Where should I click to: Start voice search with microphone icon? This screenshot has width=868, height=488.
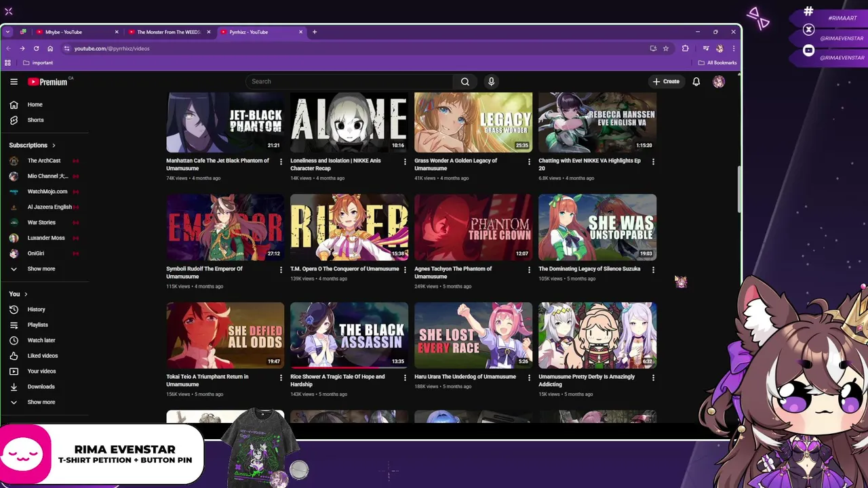(x=492, y=81)
